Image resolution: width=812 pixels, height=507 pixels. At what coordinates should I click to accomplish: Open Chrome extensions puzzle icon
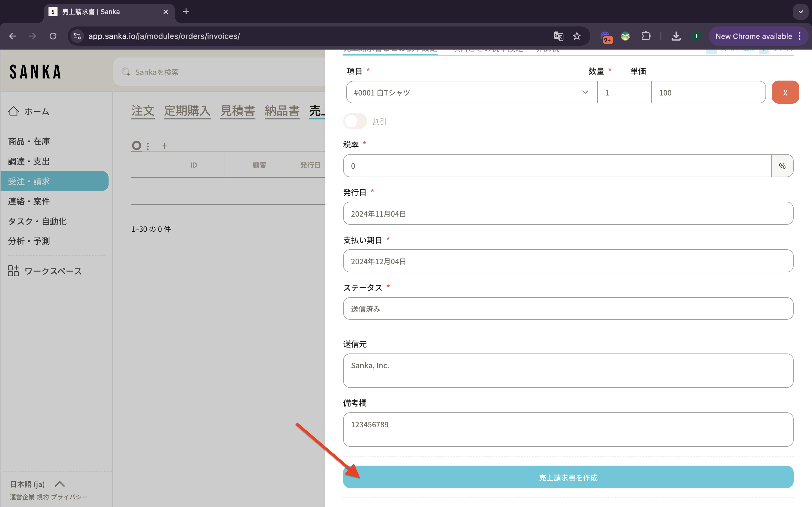pyautogui.click(x=646, y=36)
